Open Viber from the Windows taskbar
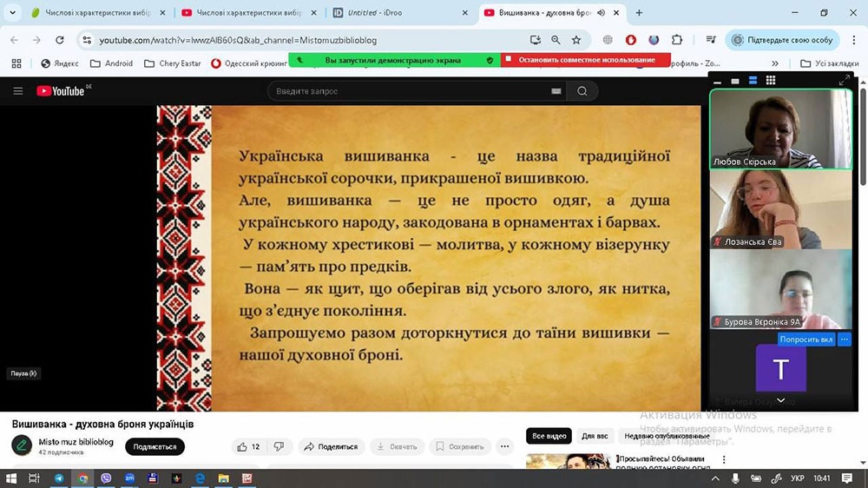The height and width of the screenshot is (488, 868). pyautogui.click(x=106, y=478)
